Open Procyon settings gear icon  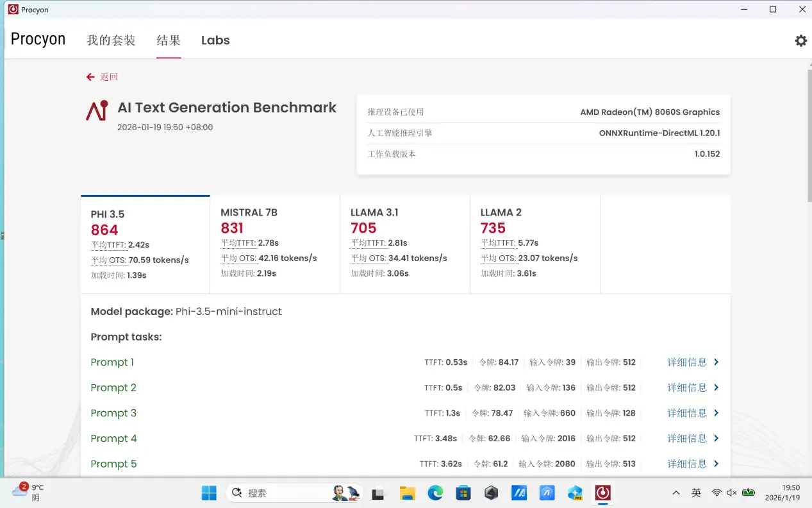(x=800, y=40)
